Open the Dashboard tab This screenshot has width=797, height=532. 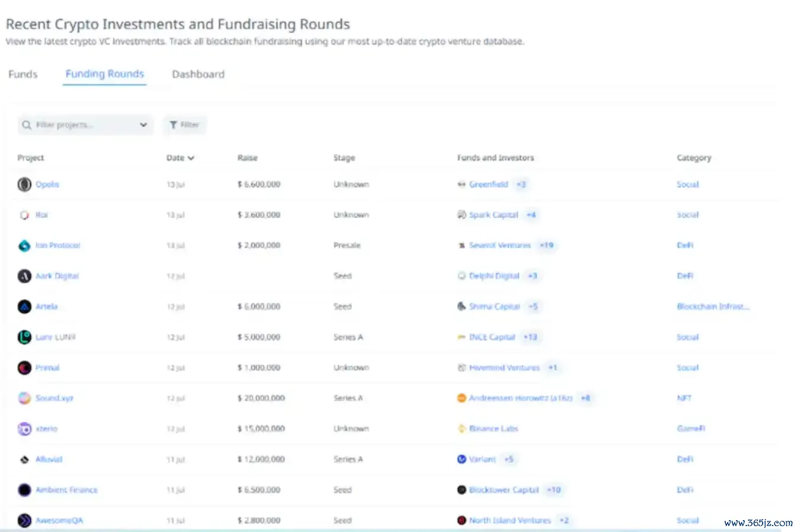pos(199,75)
